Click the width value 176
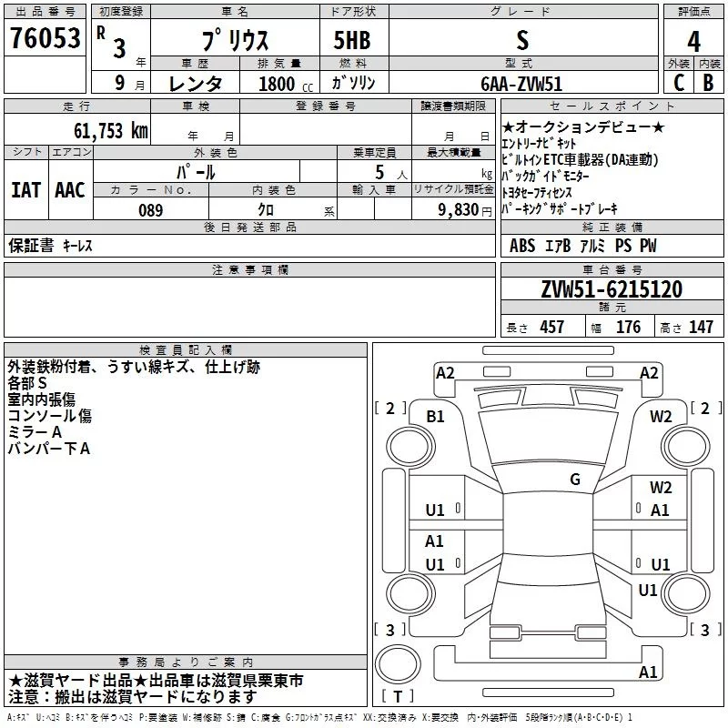728x728 pixels. coord(628,327)
